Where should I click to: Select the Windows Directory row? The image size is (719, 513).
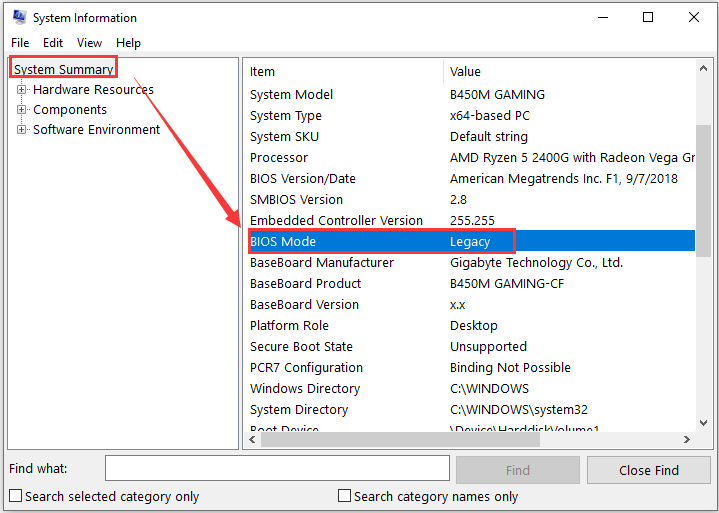[471, 389]
